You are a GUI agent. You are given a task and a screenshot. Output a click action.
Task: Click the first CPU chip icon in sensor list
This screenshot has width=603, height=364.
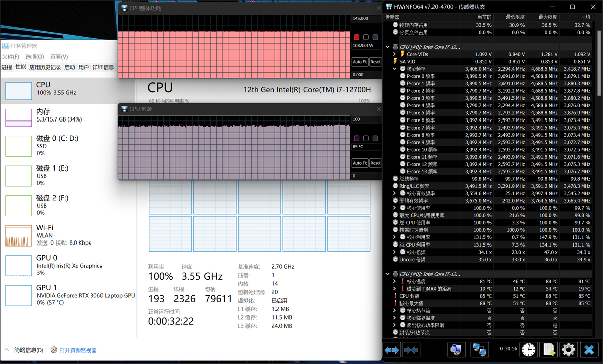[x=395, y=47]
